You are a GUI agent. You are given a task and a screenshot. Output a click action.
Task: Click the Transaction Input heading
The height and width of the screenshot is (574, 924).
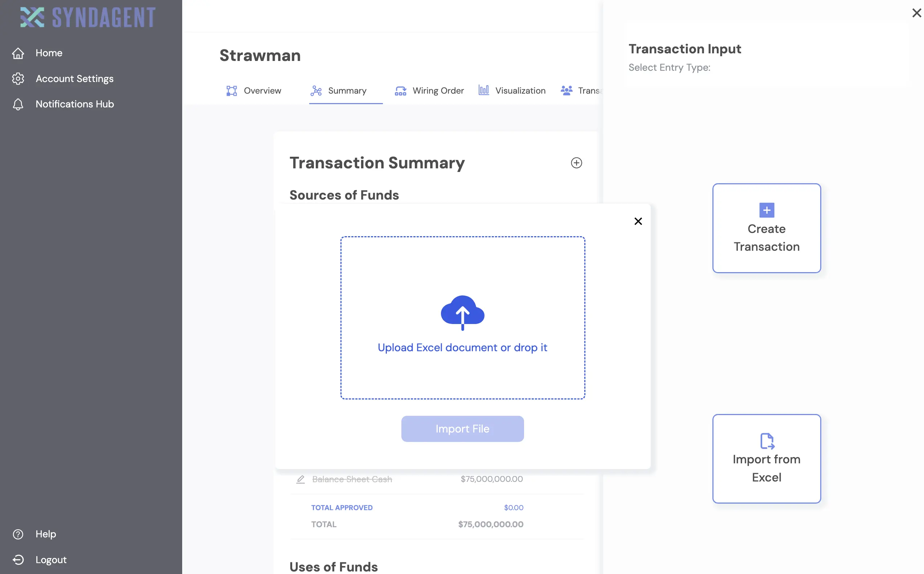point(684,49)
